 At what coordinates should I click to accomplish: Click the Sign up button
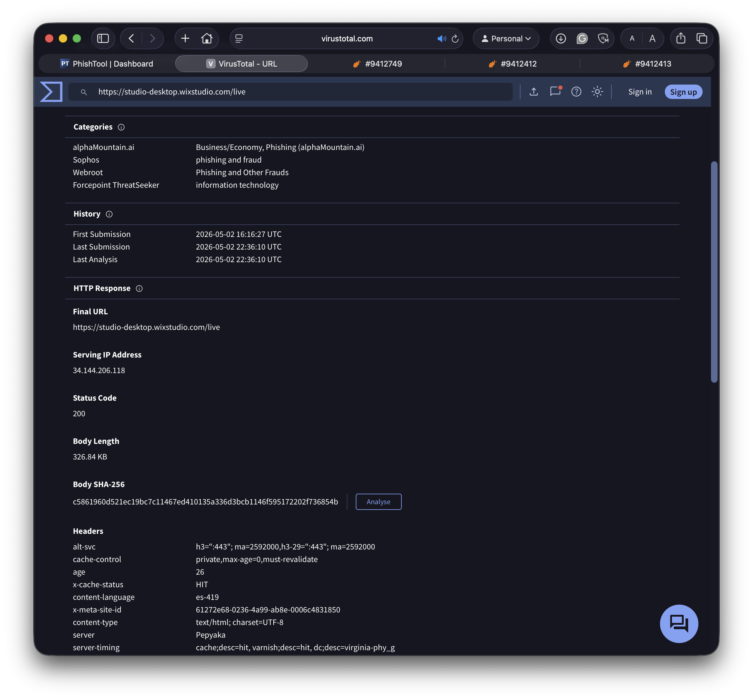pyautogui.click(x=683, y=92)
